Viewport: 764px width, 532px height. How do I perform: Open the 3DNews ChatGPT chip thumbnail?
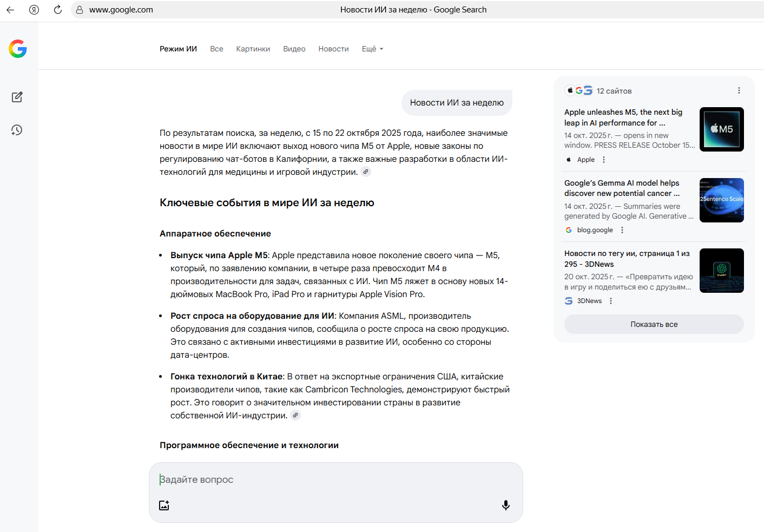(722, 271)
